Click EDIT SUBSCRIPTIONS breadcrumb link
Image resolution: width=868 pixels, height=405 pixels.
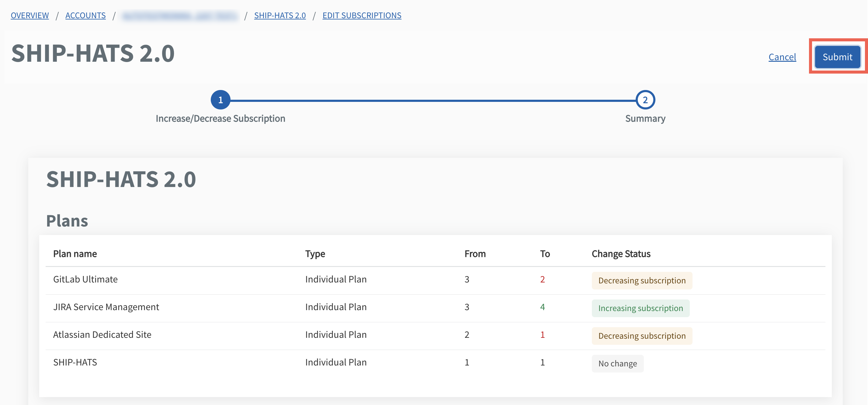pos(362,16)
